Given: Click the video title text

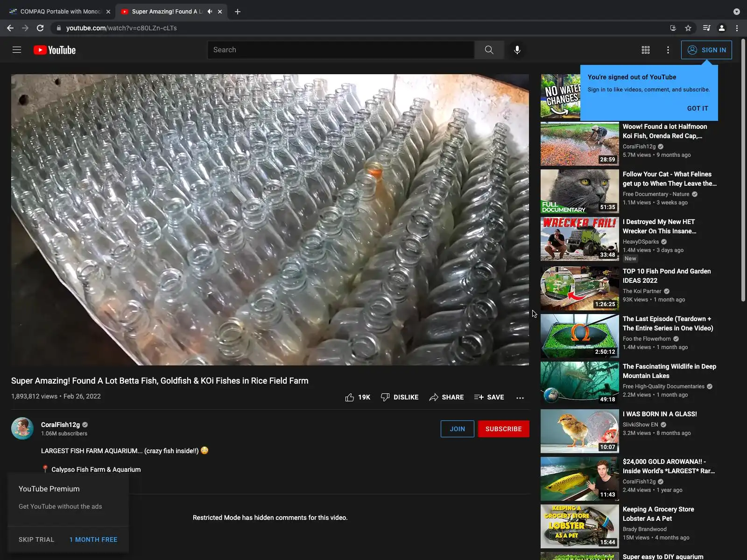Looking at the screenshot, I should pyautogui.click(x=160, y=381).
